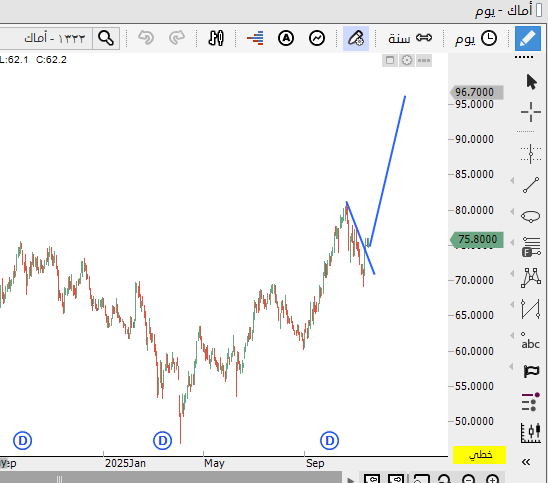The image size is (548, 483).
Task: Click the Sep axis label
Action: (x=315, y=463)
